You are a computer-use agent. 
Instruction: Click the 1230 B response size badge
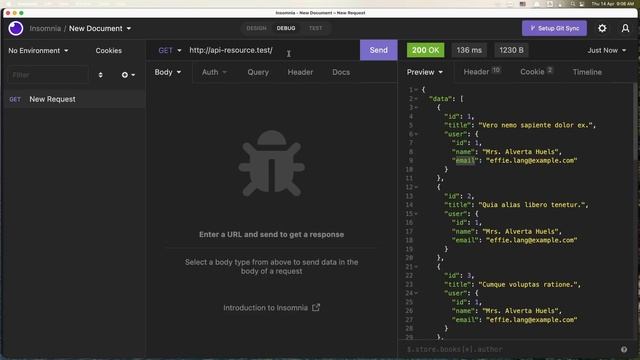[511, 50]
